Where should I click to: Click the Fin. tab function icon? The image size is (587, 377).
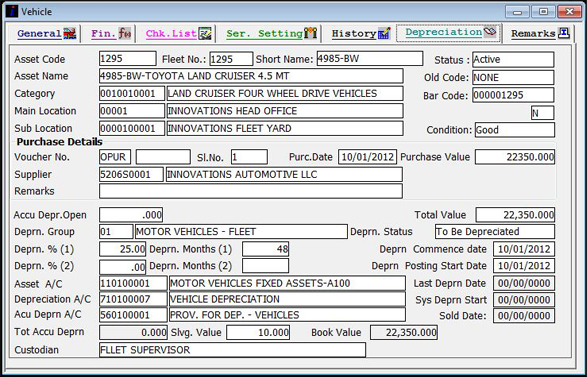click(x=125, y=34)
